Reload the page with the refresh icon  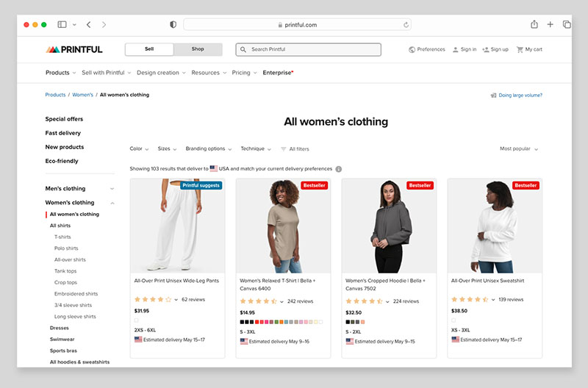406,25
